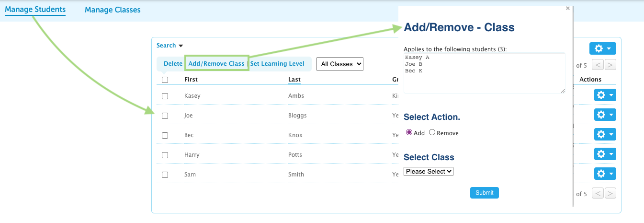Open the gear menu in Joe's row
This screenshot has width=644, height=223.
click(605, 115)
